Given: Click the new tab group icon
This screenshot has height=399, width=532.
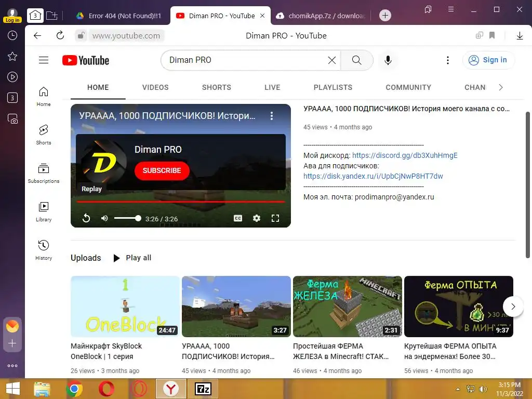Looking at the screenshot, I should [51, 15].
